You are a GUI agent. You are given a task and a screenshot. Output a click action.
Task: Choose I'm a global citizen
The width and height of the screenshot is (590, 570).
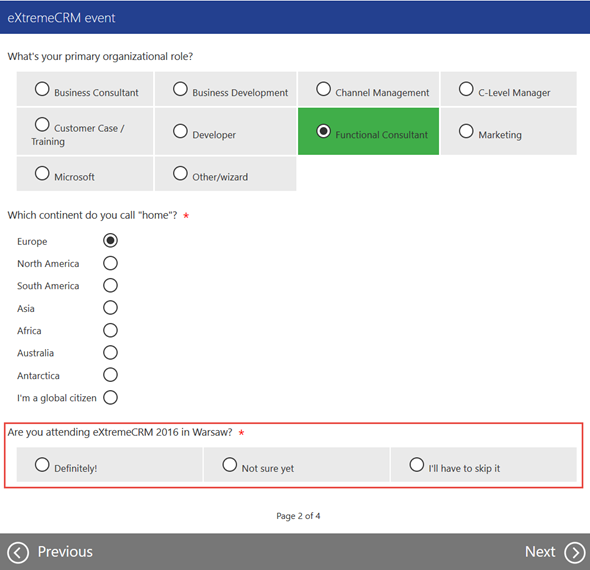pyautogui.click(x=110, y=397)
